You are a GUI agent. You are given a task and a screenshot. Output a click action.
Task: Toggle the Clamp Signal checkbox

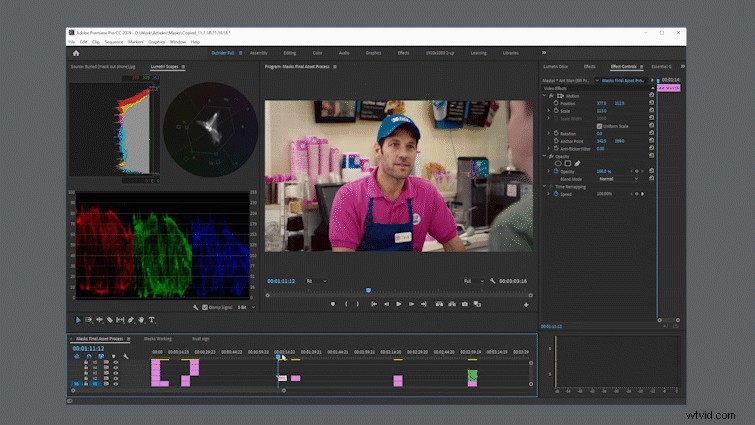tap(205, 307)
